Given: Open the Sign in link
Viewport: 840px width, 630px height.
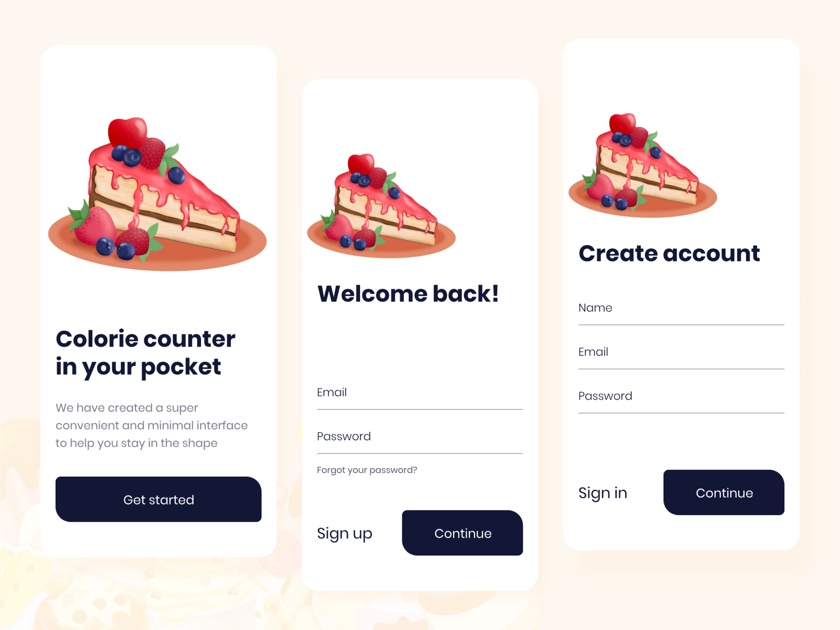Looking at the screenshot, I should click(x=603, y=493).
